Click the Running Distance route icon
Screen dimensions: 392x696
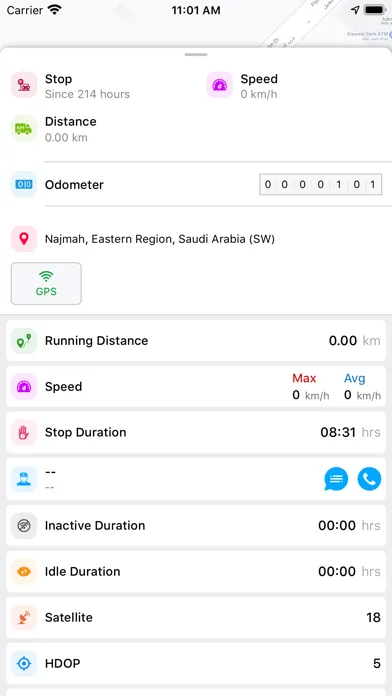click(24, 341)
